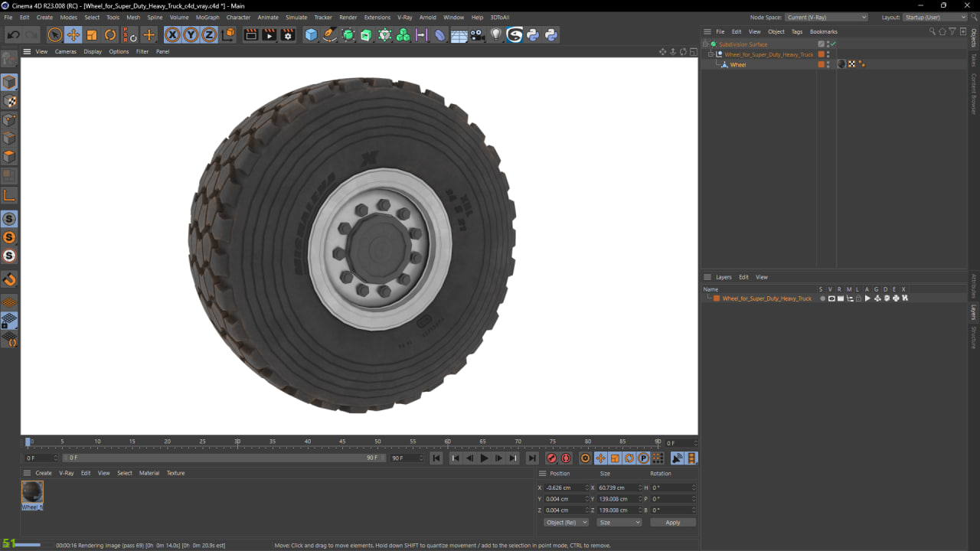Search objects with magnifier icon

click(x=933, y=31)
